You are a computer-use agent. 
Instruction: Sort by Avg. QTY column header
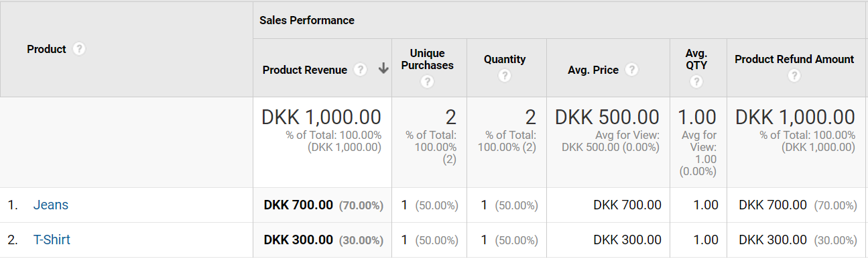(696, 59)
